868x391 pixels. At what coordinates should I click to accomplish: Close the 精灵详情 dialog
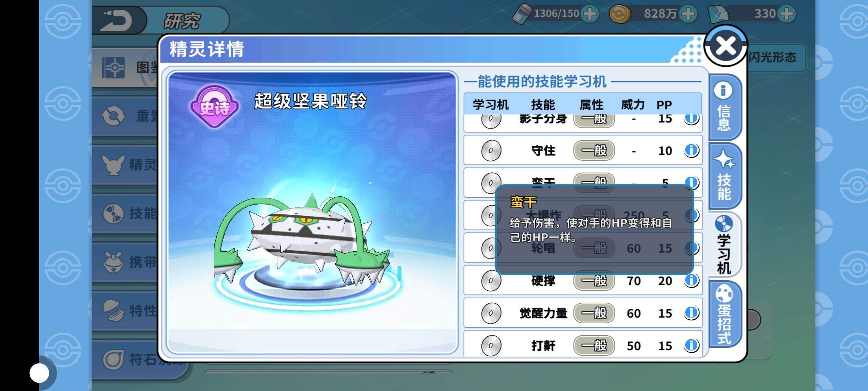[x=726, y=46]
